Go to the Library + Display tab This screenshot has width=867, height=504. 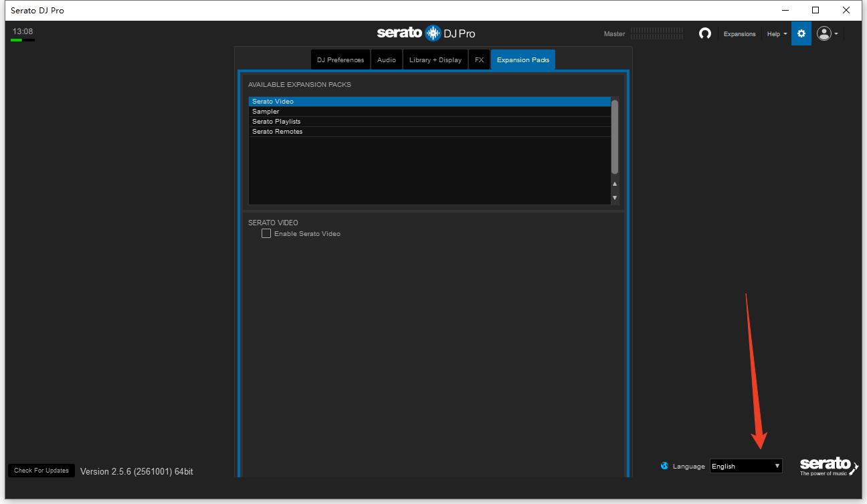click(435, 60)
